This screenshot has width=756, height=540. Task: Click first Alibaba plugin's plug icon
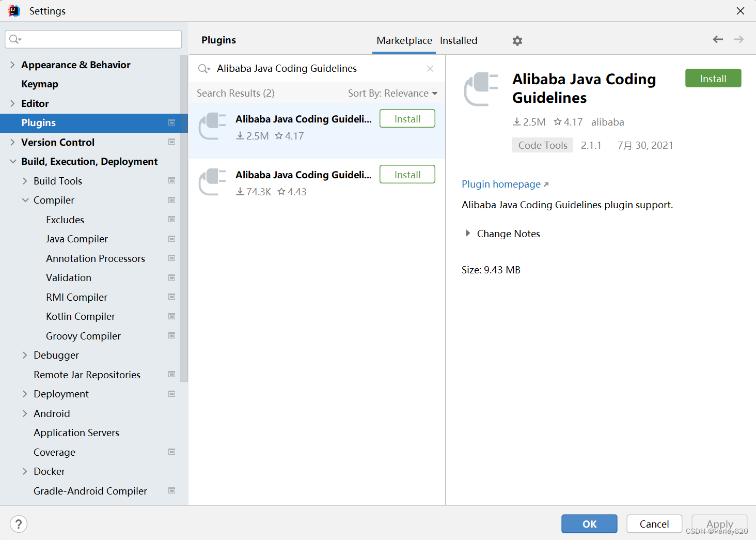(x=213, y=127)
